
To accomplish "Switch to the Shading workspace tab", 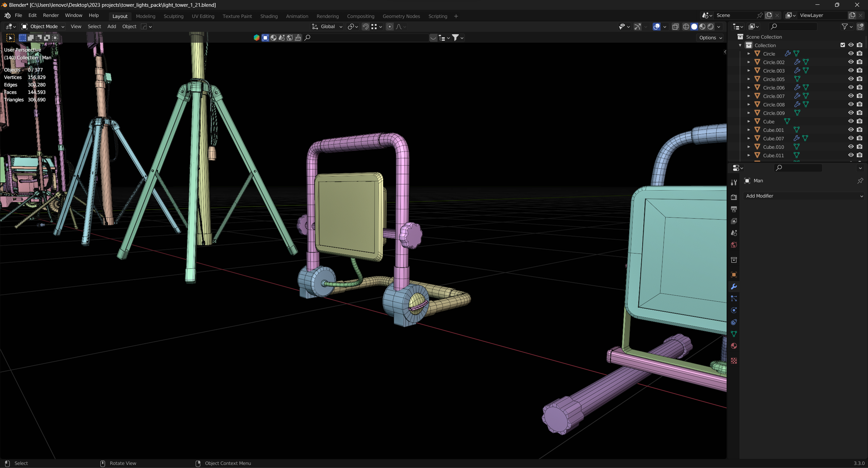I will [x=269, y=16].
